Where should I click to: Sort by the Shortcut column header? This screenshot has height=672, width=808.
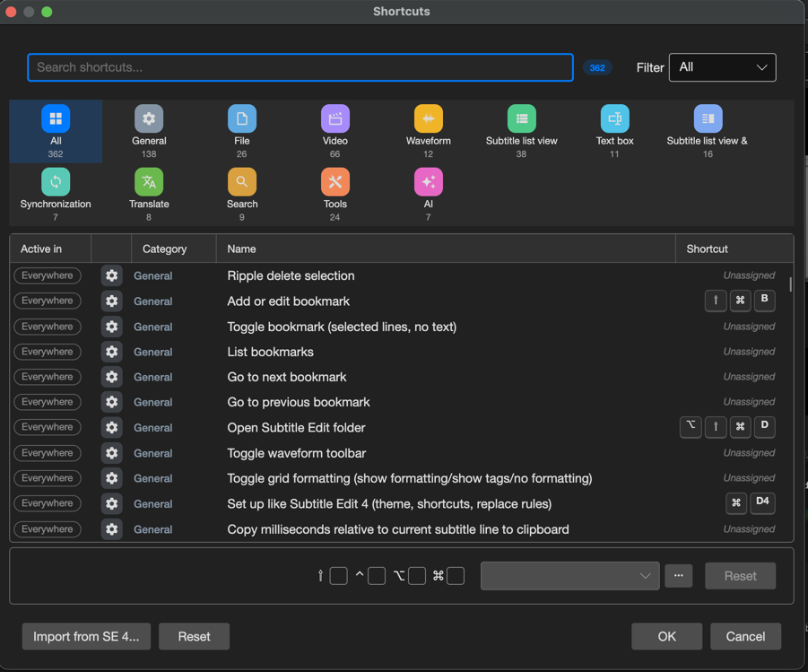[734, 249]
